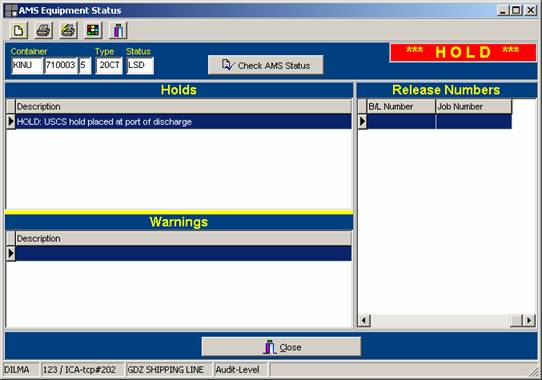Click the container check digit field
The height and width of the screenshot is (380, 542).
pos(85,65)
